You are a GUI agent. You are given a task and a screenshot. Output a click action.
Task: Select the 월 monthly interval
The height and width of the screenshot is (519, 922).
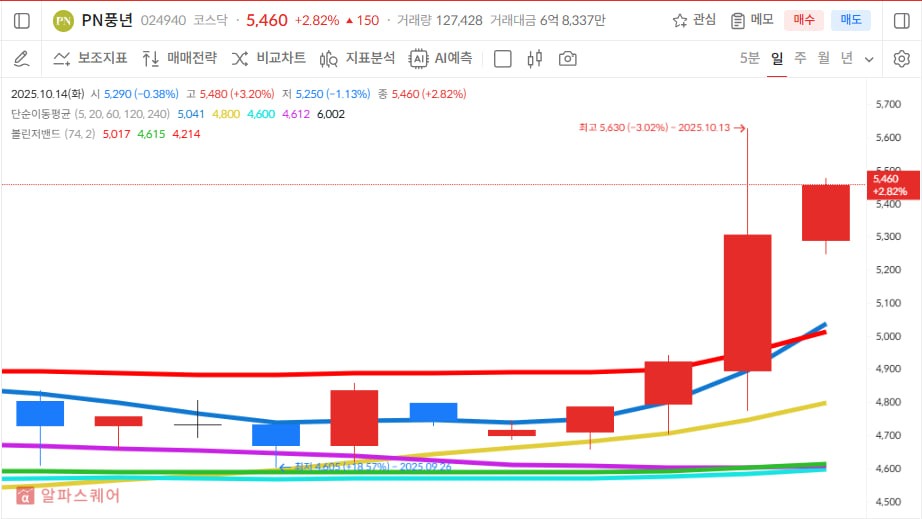(x=823, y=58)
